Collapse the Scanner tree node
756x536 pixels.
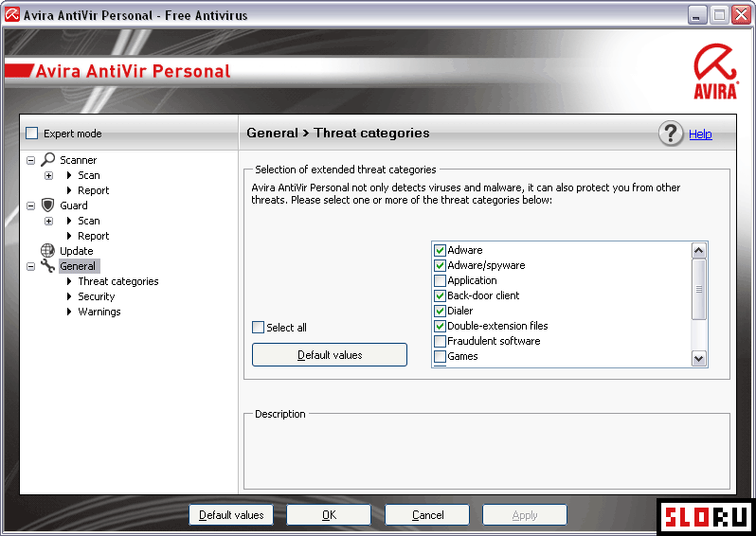[31, 160]
